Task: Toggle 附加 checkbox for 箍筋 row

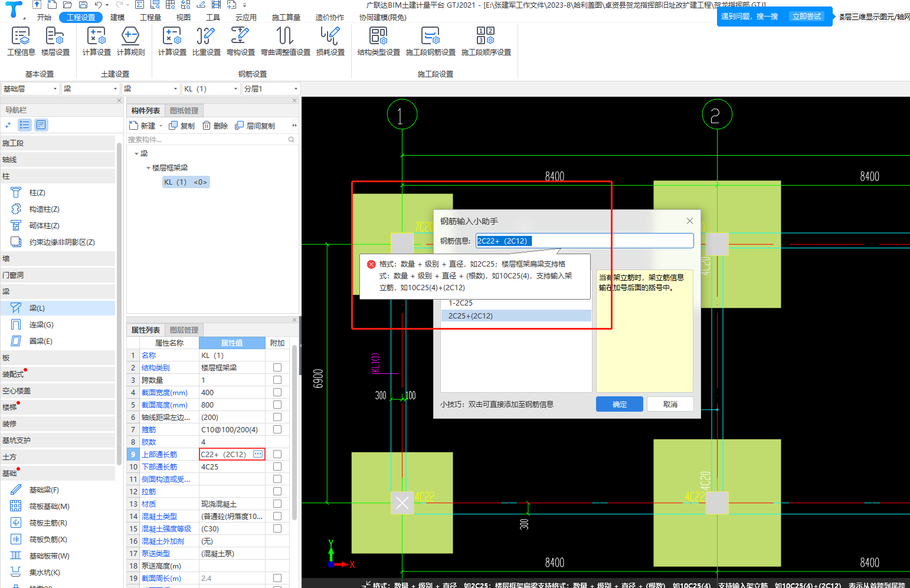Action: (277, 429)
